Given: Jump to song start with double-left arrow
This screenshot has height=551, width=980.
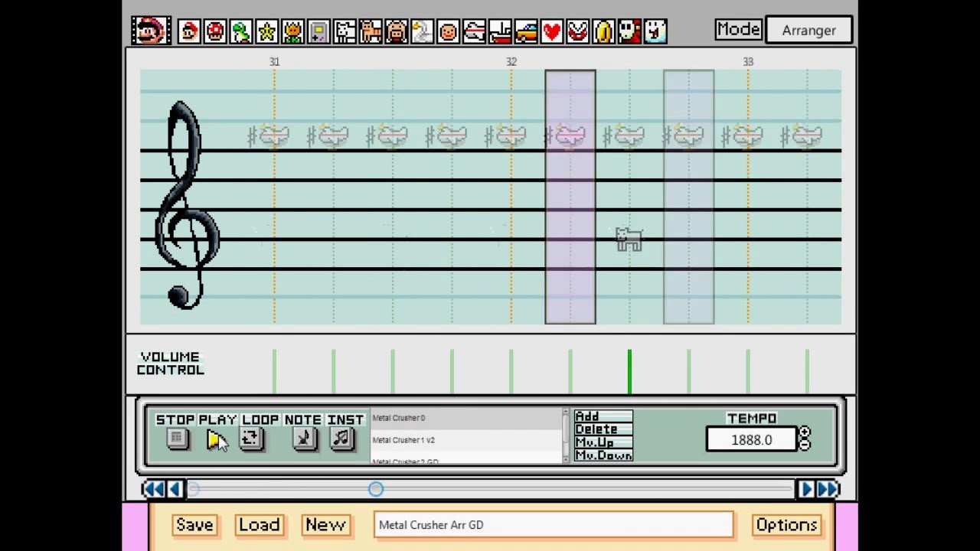Looking at the screenshot, I should click(x=153, y=489).
